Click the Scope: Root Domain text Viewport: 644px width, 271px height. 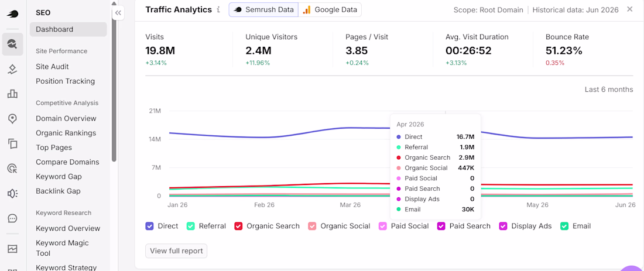coord(488,10)
